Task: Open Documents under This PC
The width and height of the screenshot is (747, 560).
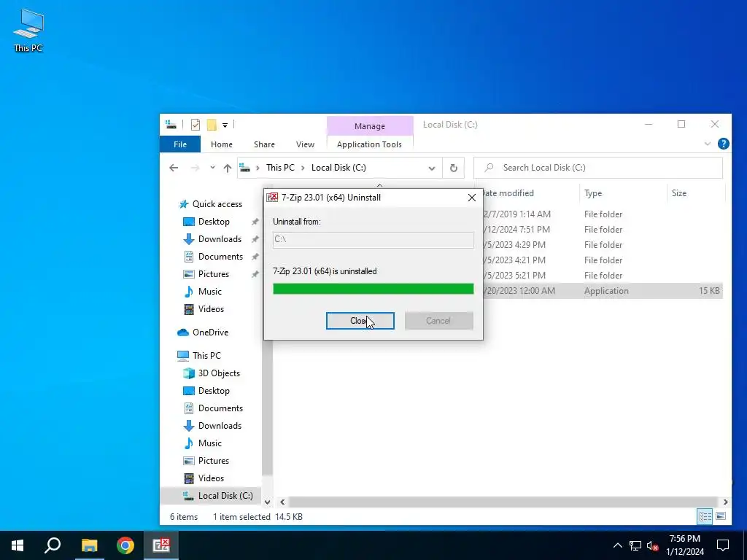Action: pyautogui.click(x=220, y=408)
